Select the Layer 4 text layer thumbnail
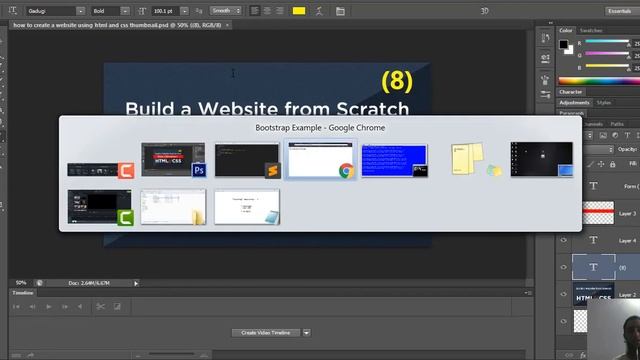Screen dimensions: 640x360 (x=593, y=240)
